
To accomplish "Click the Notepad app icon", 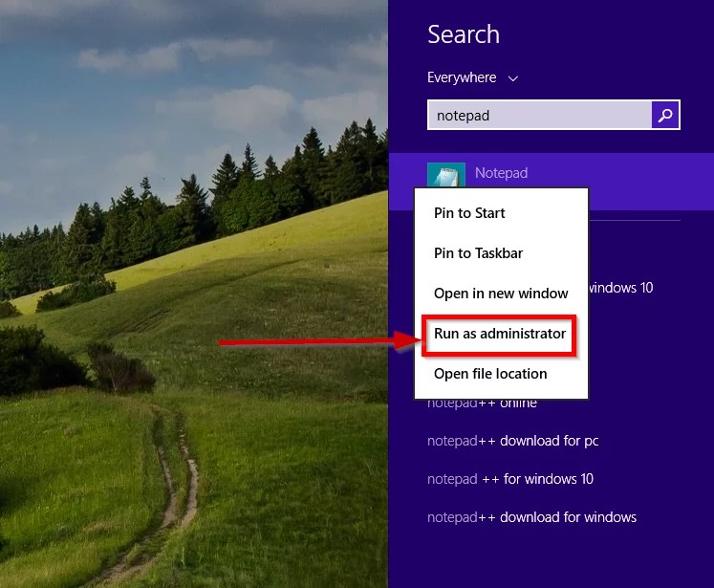I will tap(446, 175).
